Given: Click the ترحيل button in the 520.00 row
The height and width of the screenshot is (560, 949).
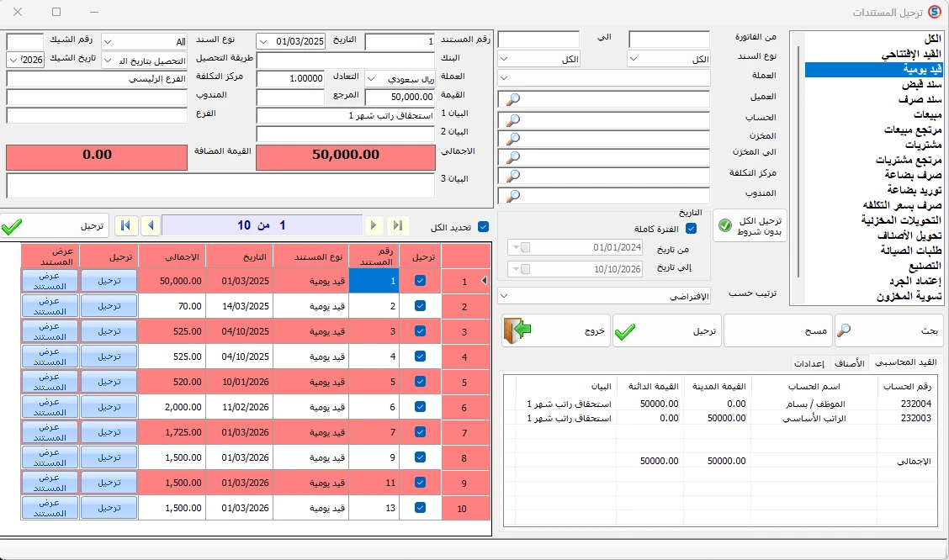Looking at the screenshot, I should tap(109, 382).
